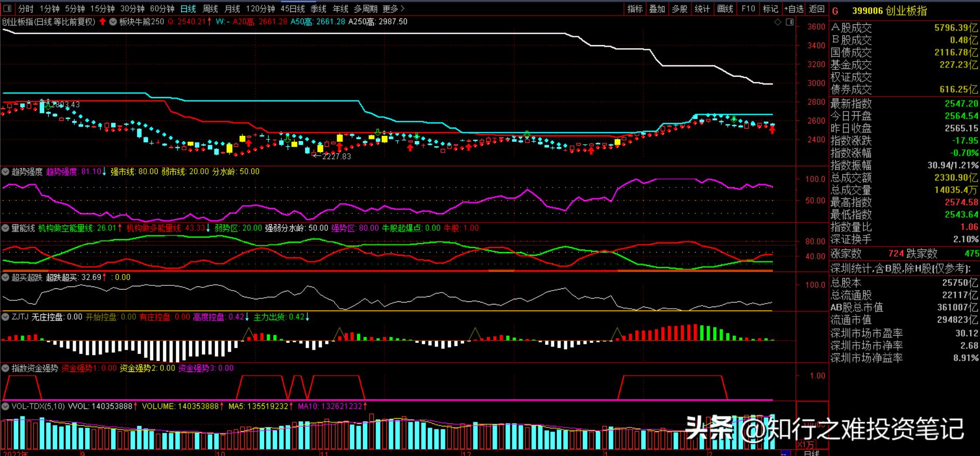The height and width of the screenshot is (456, 980).
Task: Click the +自选 add to watchlist button
Action: [x=794, y=9]
